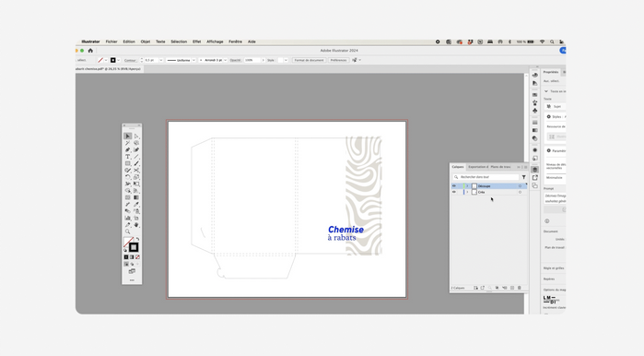Open the Affichage menu
This screenshot has height=356, width=644.
coord(215,42)
